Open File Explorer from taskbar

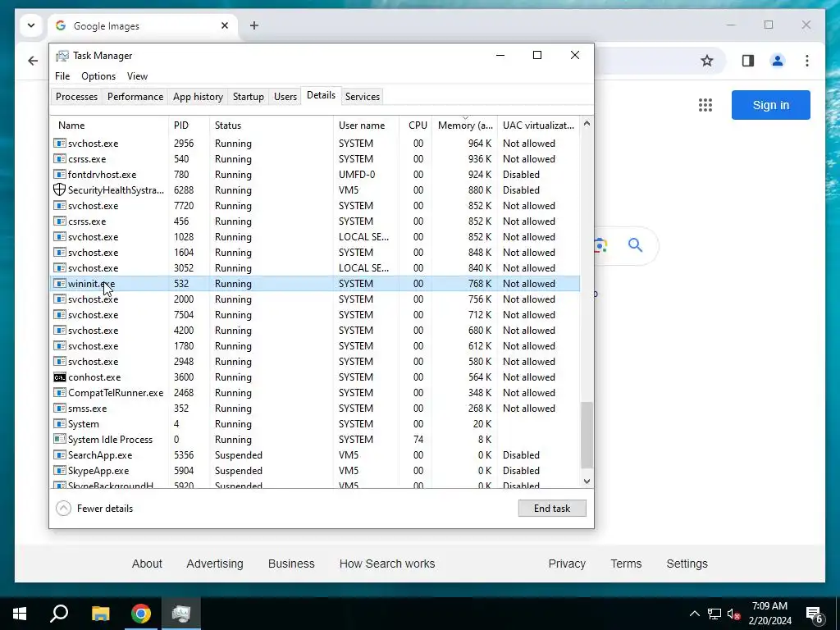[100, 614]
